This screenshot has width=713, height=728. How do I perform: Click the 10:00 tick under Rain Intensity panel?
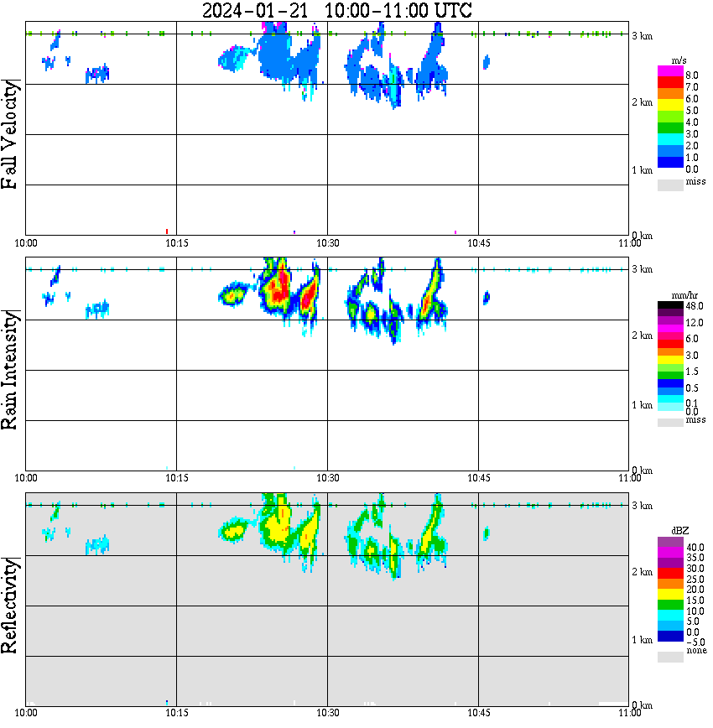26,478
